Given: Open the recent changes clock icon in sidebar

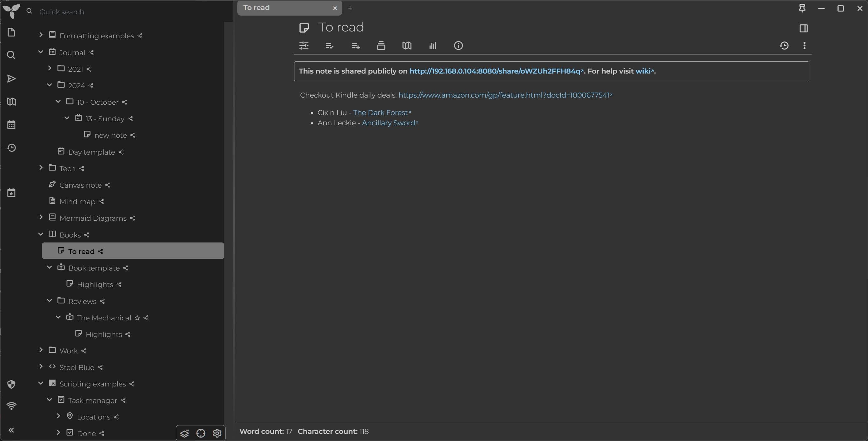Looking at the screenshot, I should [x=11, y=148].
